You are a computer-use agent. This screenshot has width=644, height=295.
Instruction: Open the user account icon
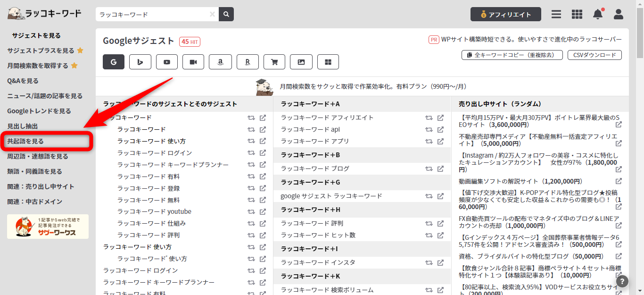pos(619,14)
